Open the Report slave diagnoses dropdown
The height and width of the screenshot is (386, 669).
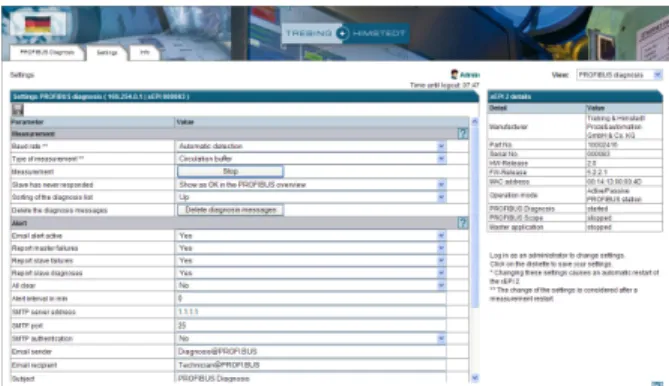click(x=312, y=273)
